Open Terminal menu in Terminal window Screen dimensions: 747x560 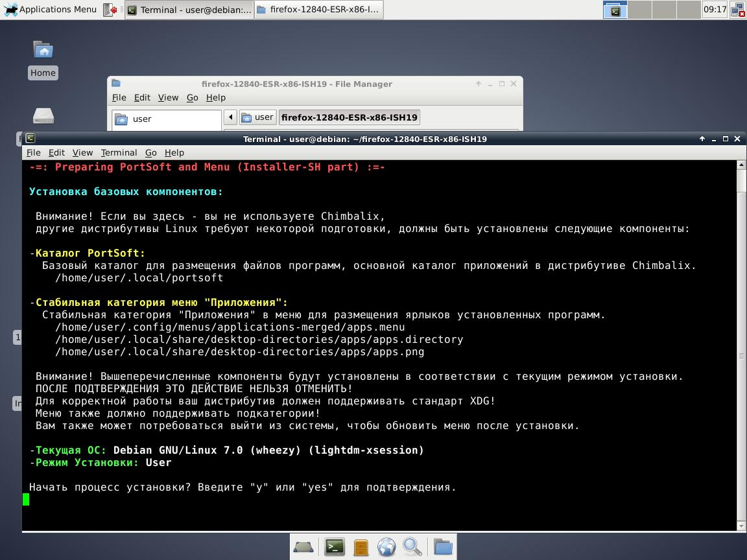pos(119,152)
